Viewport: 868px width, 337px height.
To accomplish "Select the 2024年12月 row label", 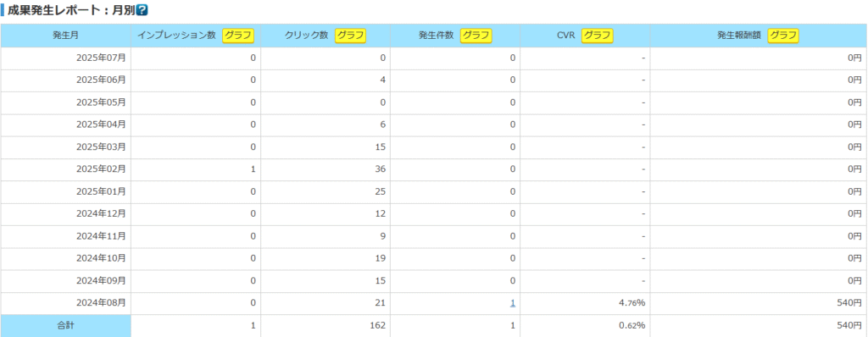I will click(x=102, y=213).
